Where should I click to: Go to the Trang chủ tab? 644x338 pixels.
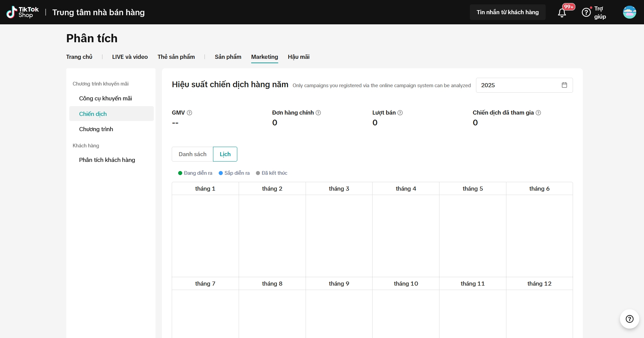click(x=79, y=57)
